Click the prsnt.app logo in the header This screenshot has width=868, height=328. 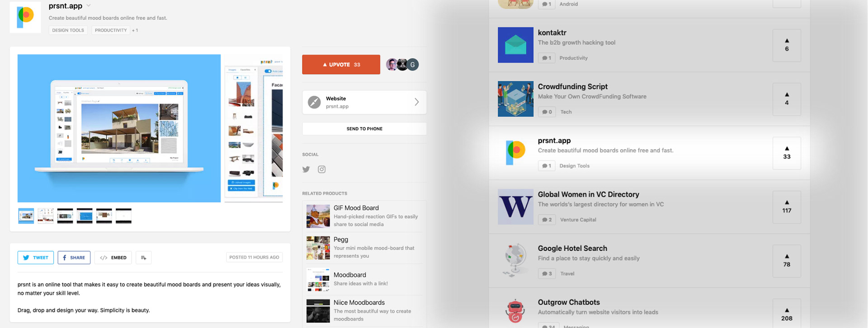(25, 17)
